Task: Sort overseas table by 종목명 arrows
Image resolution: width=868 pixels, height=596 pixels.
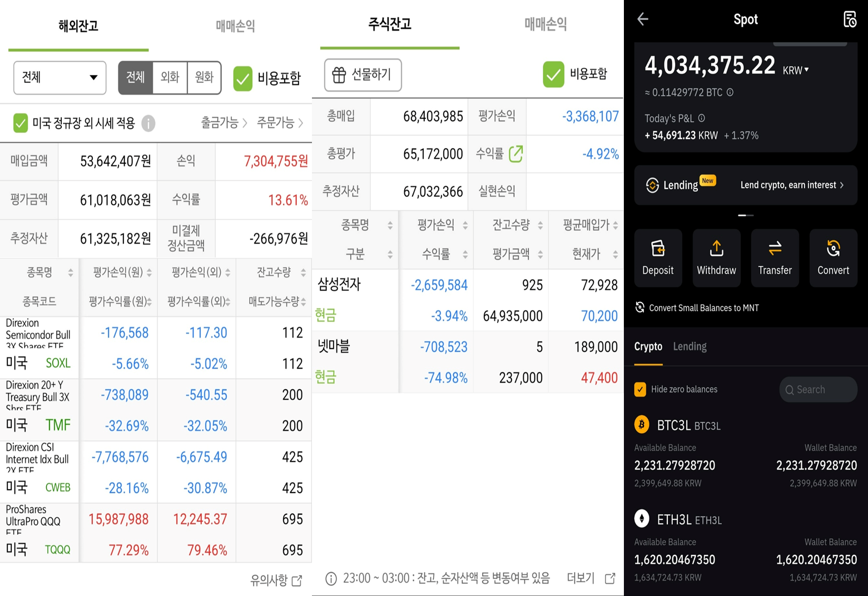Action: [71, 272]
